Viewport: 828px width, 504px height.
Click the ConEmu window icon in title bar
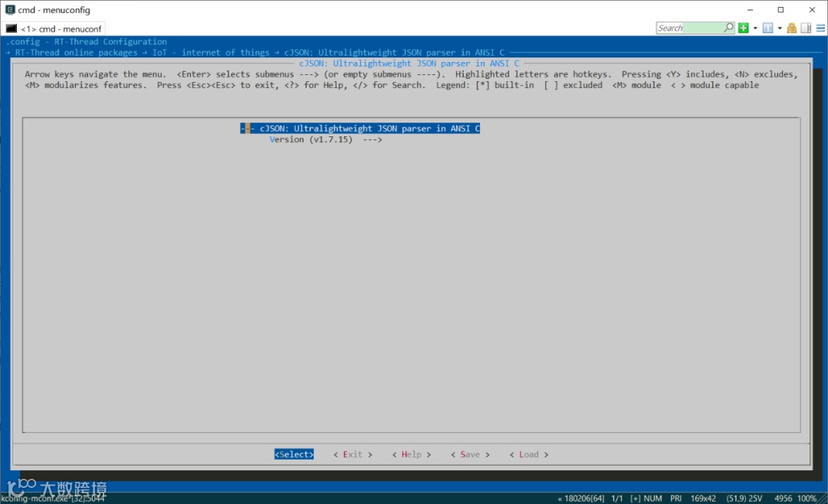coord(10,9)
